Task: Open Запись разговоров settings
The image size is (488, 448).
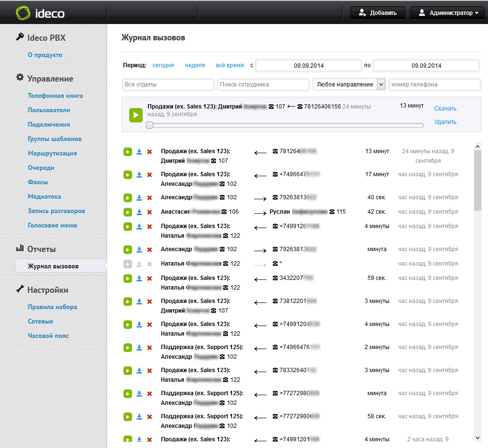Action: (56, 211)
